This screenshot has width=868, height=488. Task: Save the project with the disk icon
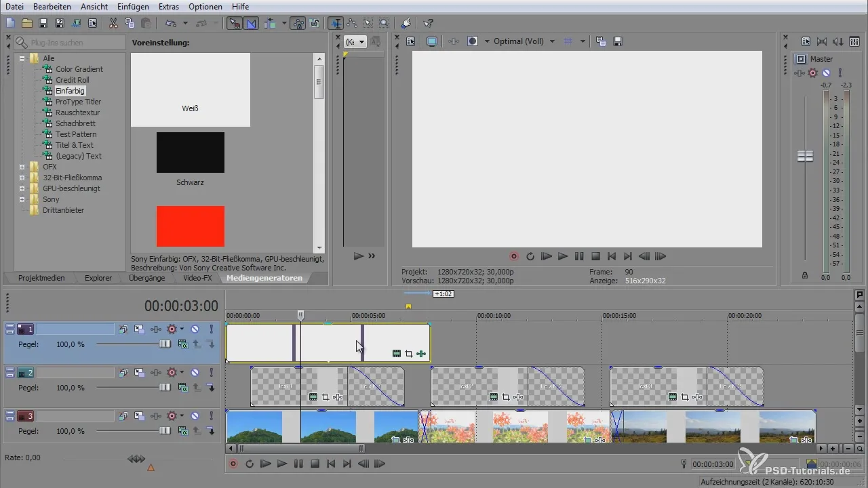click(43, 23)
